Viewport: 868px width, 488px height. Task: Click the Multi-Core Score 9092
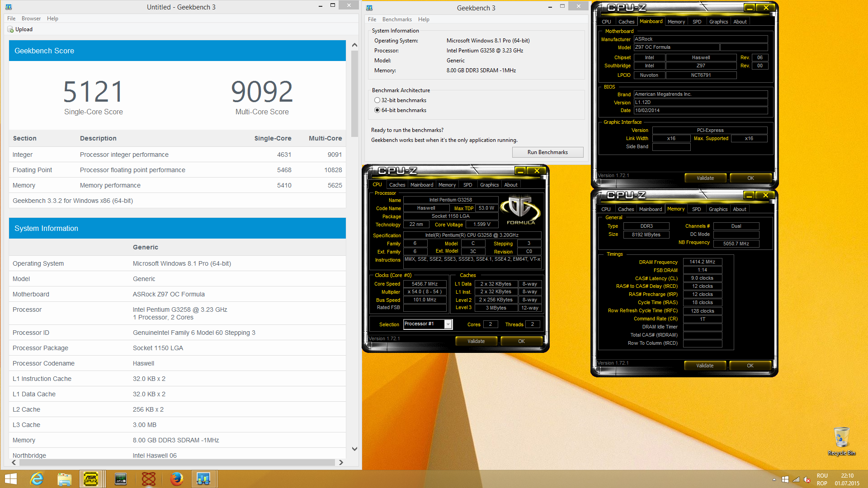(x=262, y=92)
